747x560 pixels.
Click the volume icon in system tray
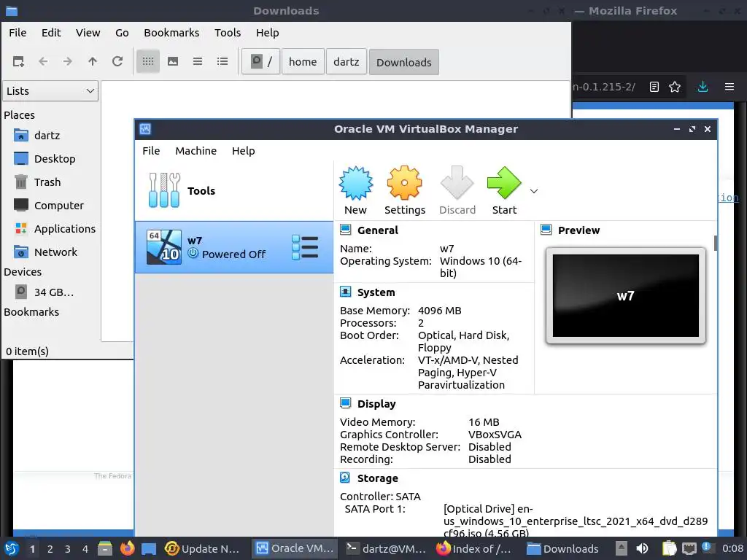pyautogui.click(x=642, y=548)
